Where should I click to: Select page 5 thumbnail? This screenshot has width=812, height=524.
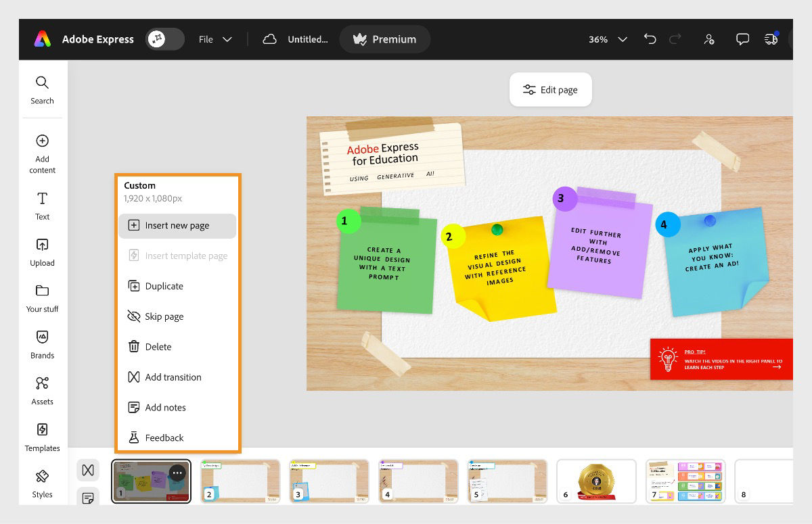(507, 481)
